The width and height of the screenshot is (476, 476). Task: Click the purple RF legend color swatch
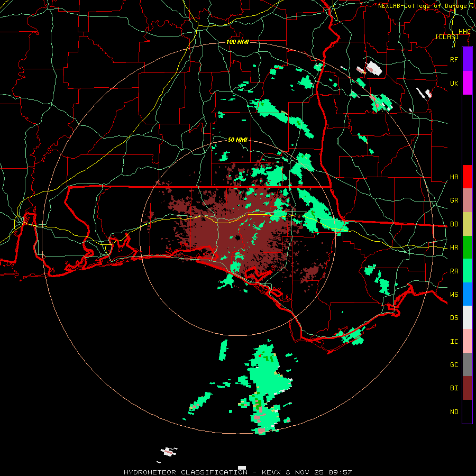(467, 59)
